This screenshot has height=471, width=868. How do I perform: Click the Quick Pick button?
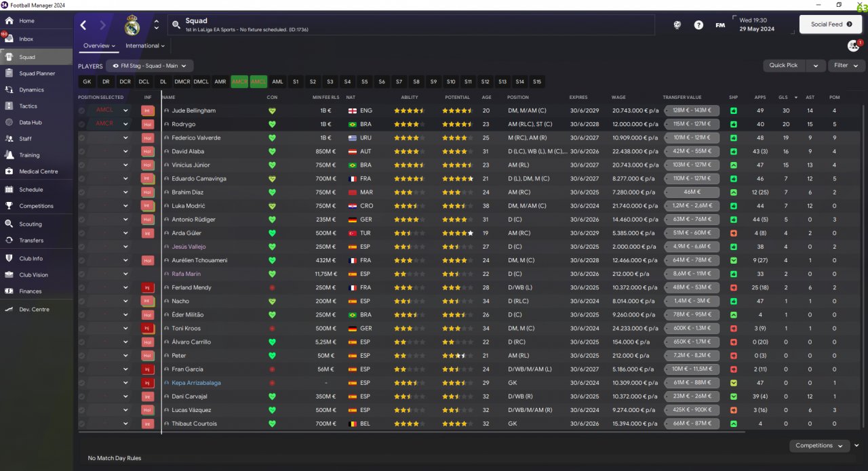coord(783,65)
